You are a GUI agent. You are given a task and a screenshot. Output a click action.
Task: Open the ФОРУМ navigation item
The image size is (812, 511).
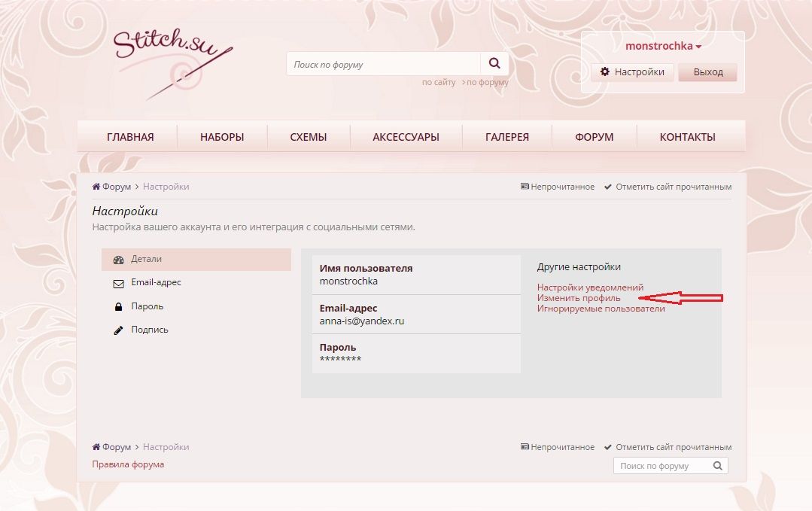[595, 137]
